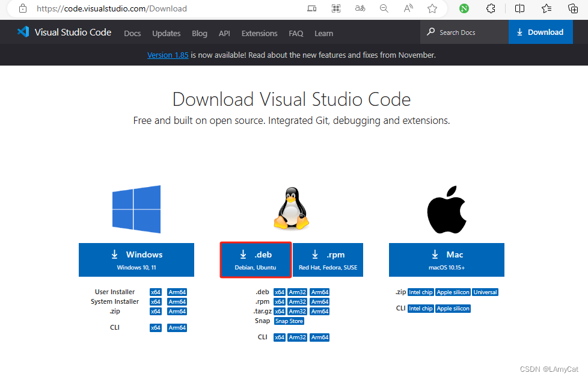Image resolution: width=588 pixels, height=379 pixels.
Task: Click the zoom magnifier icon in address bar
Action: click(384, 8)
